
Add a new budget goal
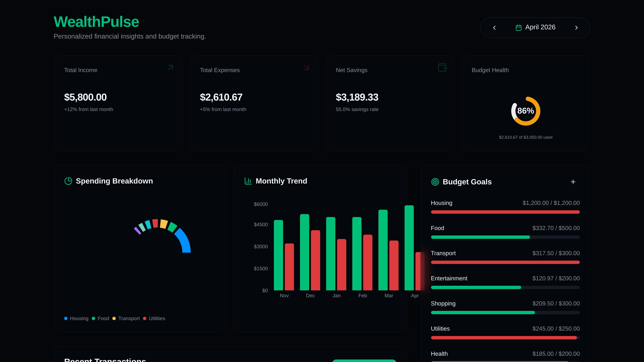click(573, 182)
